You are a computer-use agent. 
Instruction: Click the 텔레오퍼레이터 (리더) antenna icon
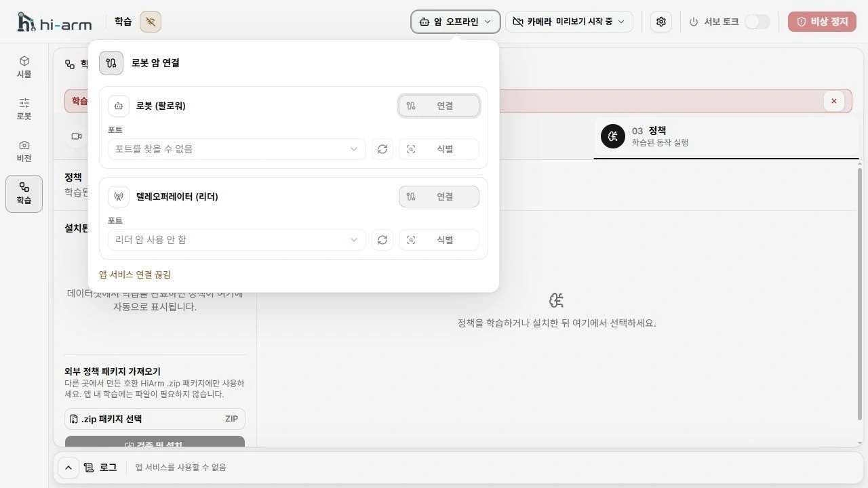(119, 197)
